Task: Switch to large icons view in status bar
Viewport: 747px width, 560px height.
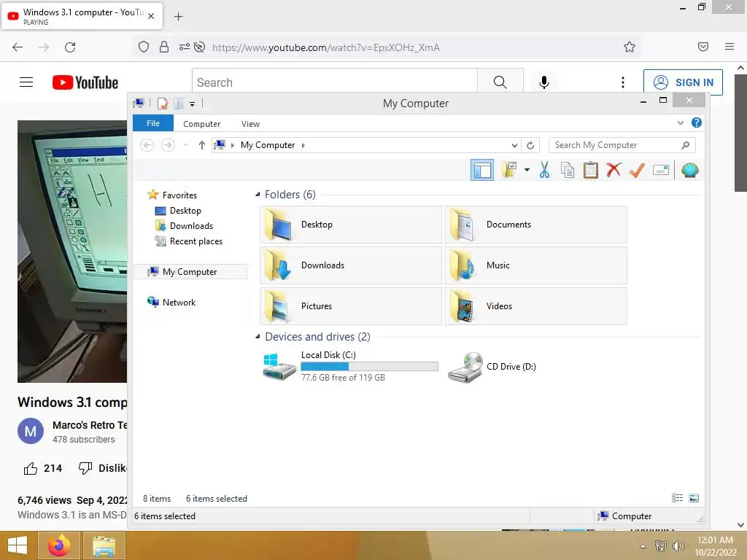Action: [x=694, y=498]
